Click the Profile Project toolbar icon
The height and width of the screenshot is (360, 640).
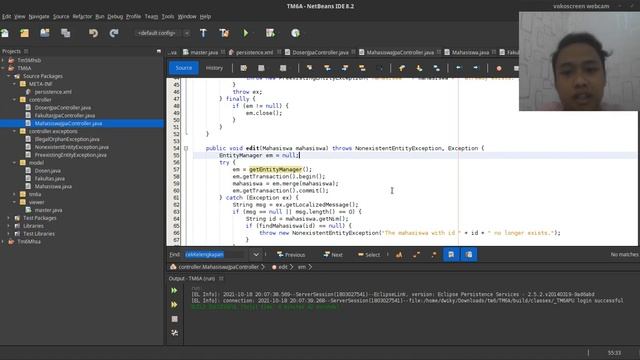296,33
